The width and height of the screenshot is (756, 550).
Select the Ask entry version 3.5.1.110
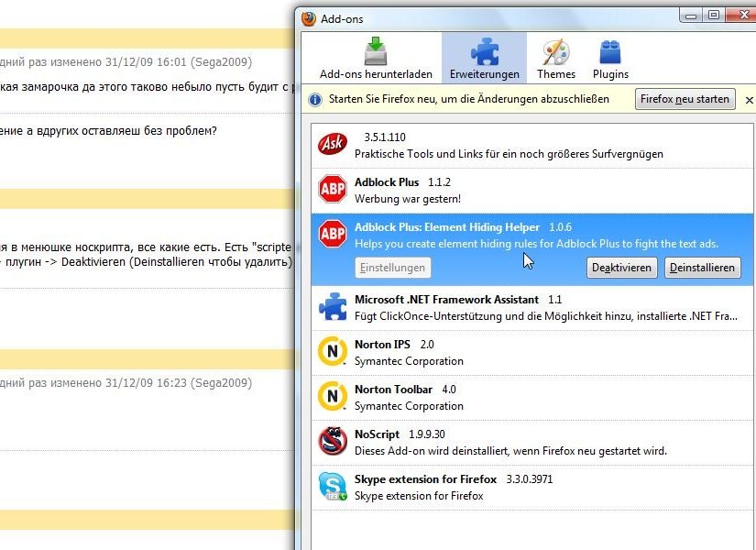point(385,137)
